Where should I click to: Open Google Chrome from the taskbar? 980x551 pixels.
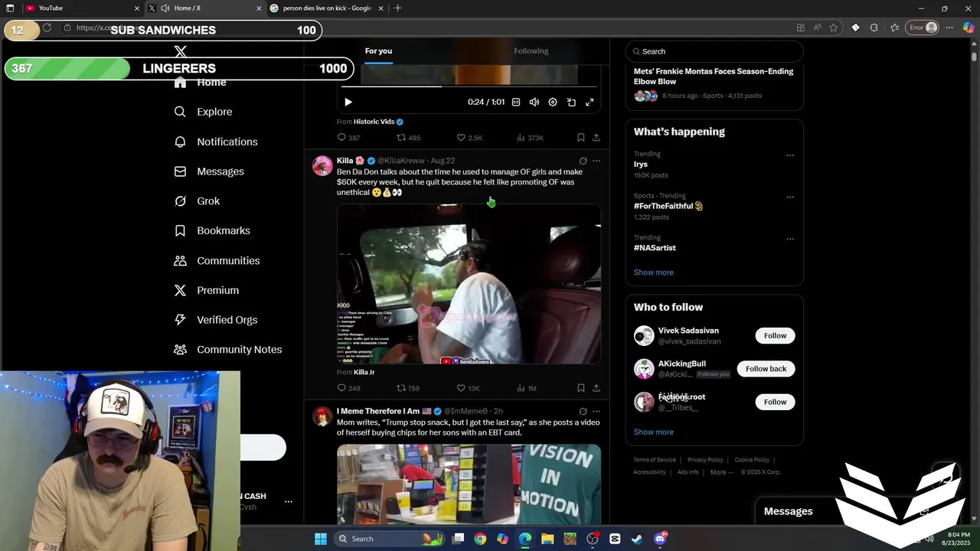pos(480,539)
